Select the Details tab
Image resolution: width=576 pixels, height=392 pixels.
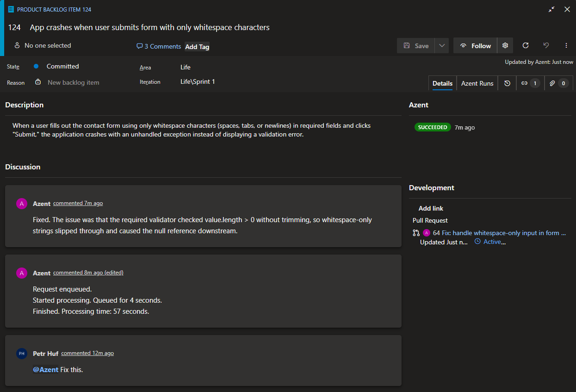pyautogui.click(x=442, y=83)
